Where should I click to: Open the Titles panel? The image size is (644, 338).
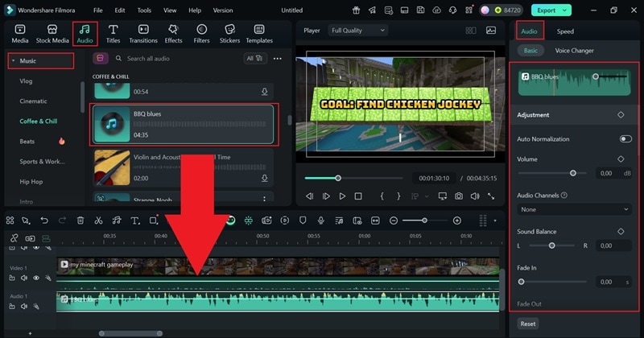(x=113, y=34)
